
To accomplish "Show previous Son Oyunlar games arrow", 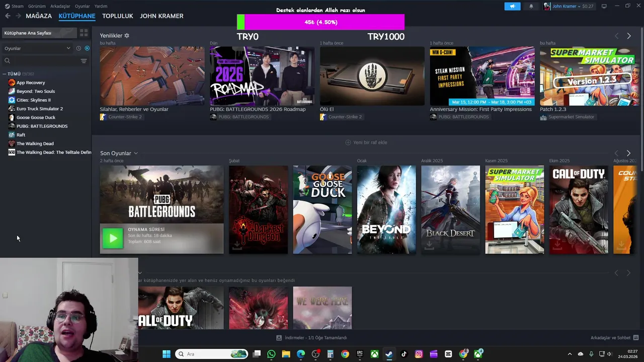I will 616,153.
